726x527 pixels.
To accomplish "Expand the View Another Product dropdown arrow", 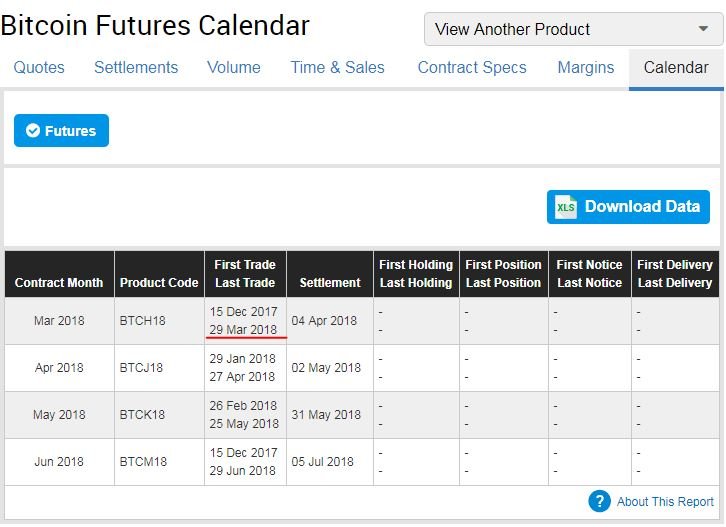I will tap(703, 29).
